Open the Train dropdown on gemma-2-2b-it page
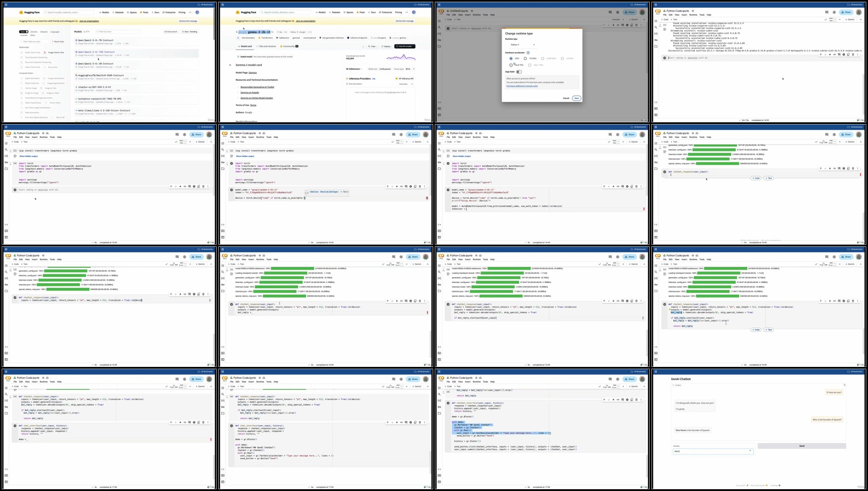Viewport: 868px width, 491px height. (373, 46)
